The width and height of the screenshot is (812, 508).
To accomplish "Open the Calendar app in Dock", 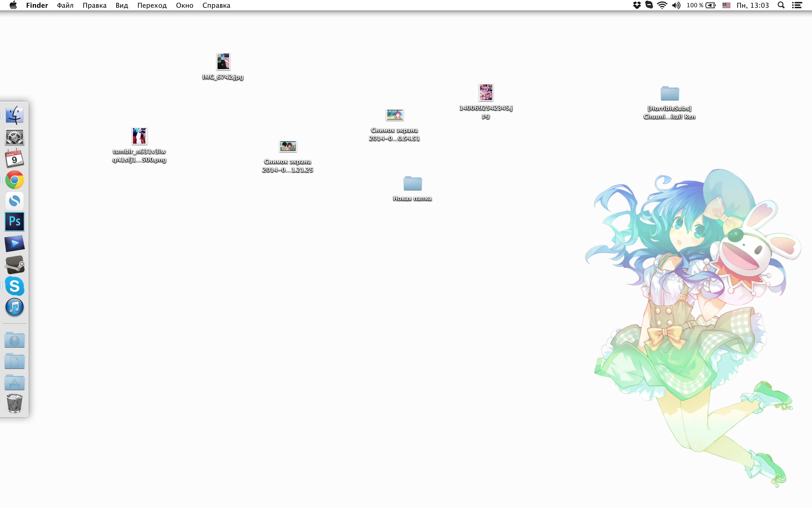I will (14, 159).
